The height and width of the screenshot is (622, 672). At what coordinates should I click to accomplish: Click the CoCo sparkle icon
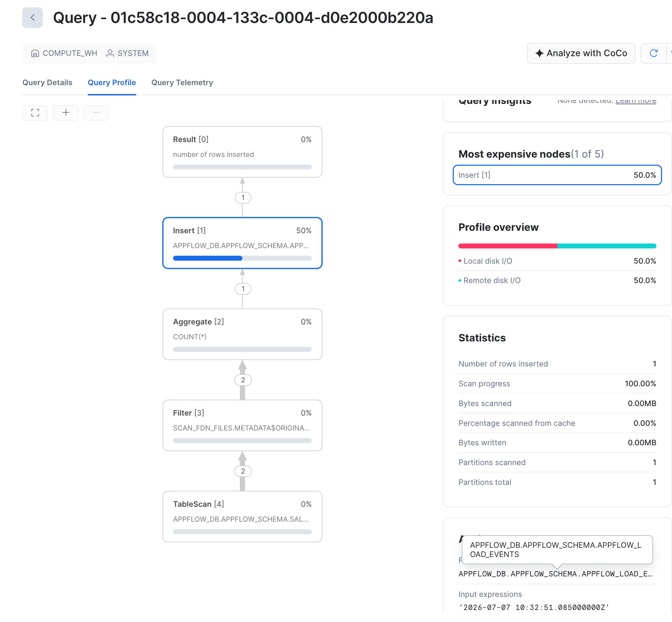(539, 53)
